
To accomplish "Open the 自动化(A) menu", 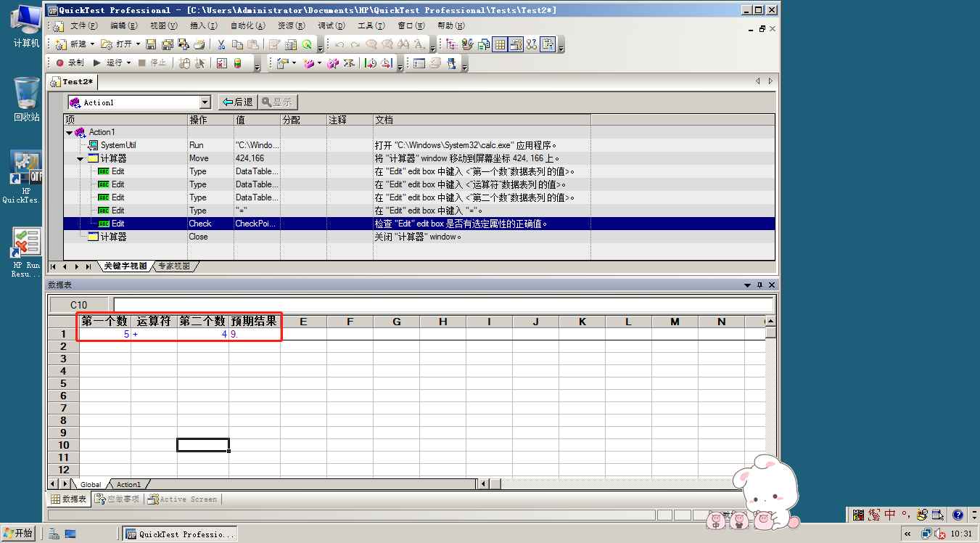I will click(x=247, y=25).
